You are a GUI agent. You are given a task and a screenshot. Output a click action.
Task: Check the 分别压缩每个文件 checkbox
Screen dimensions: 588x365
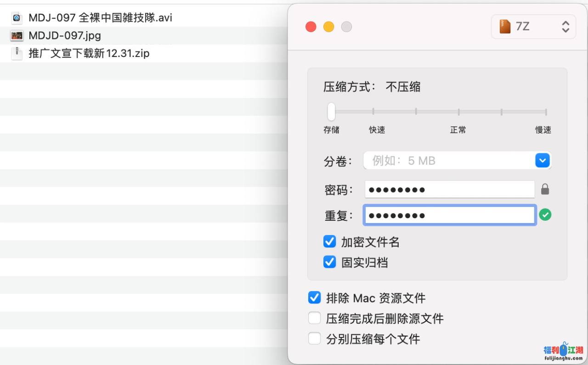(x=314, y=339)
